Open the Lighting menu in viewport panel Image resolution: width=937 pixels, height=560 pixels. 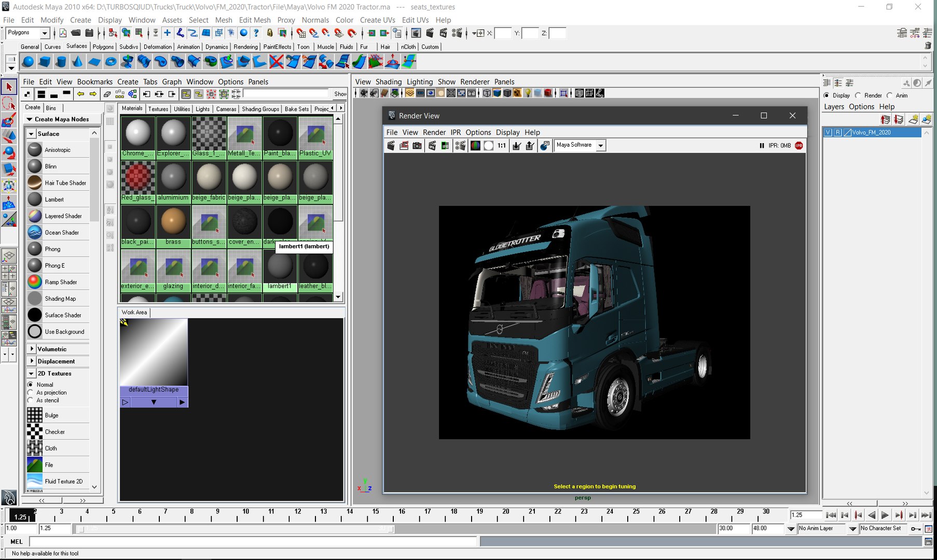[420, 82]
